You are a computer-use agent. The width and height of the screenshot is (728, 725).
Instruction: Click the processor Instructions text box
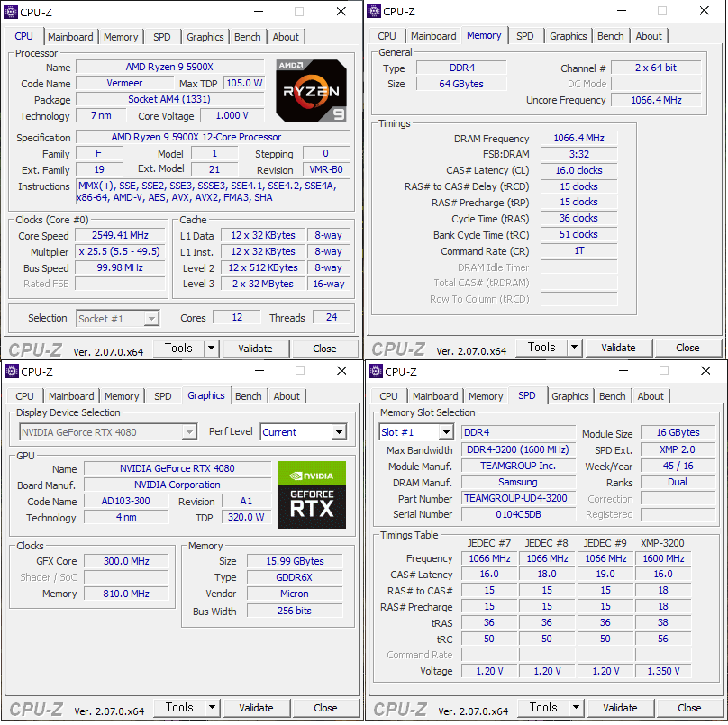213,191
